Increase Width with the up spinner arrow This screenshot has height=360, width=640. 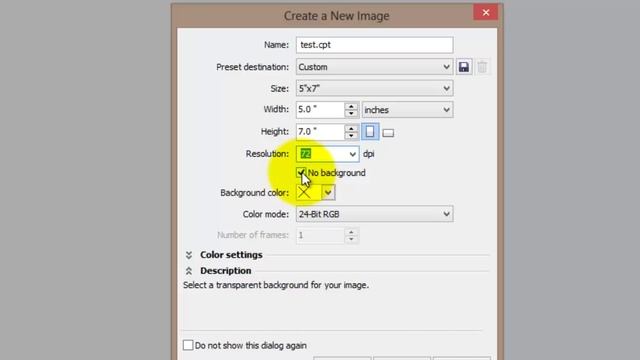[x=351, y=106]
